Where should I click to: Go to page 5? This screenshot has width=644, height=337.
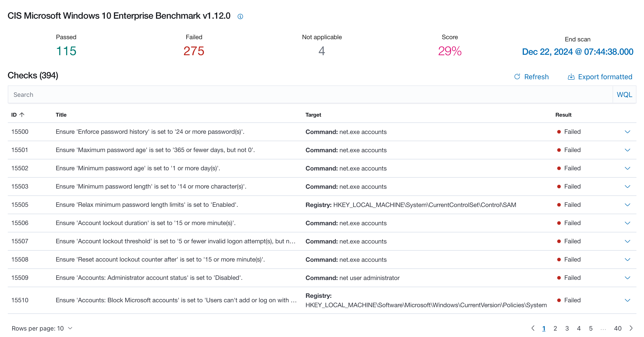[x=591, y=329]
